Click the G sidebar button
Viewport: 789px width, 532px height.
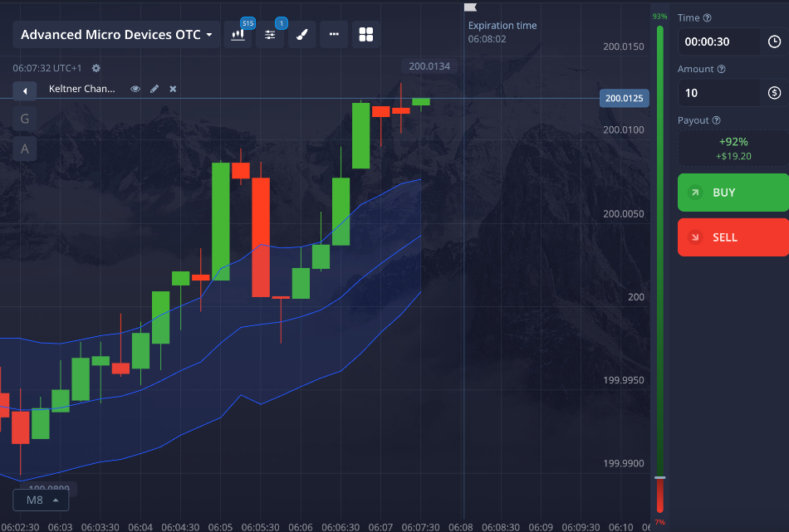(x=25, y=120)
